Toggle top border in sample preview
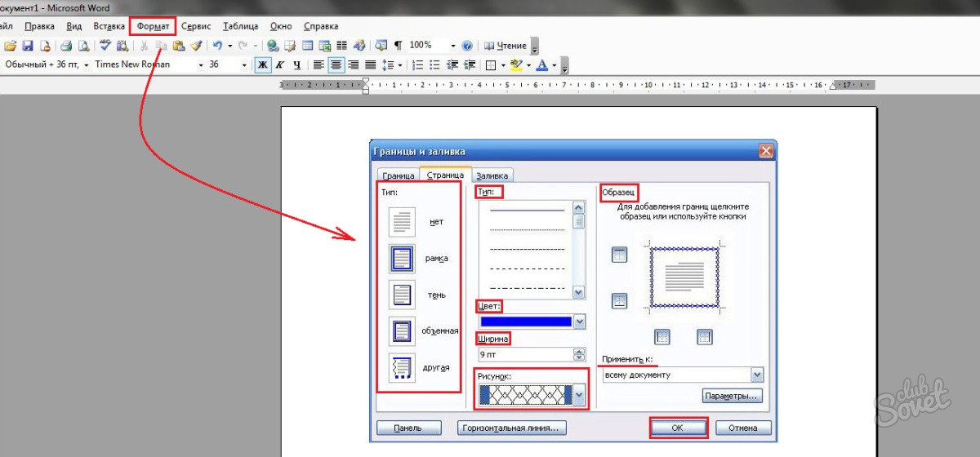Viewport: 980px width, 457px height. click(620, 255)
